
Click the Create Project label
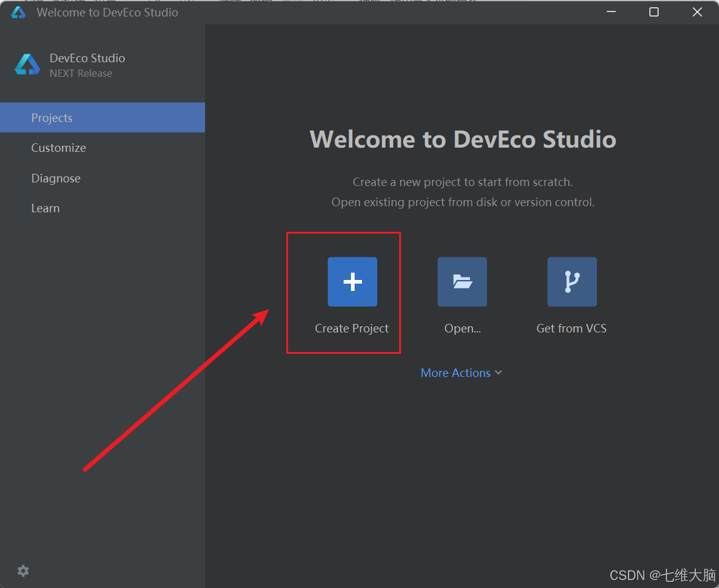pos(352,328)
